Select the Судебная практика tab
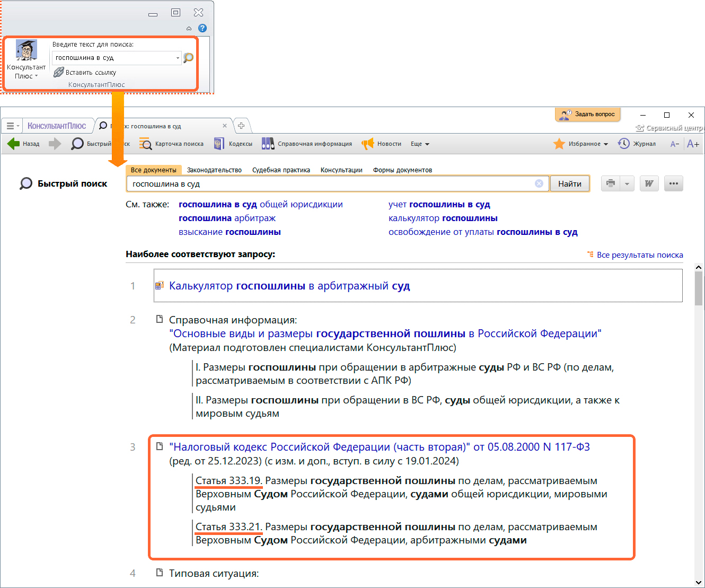 [x=281, y=170]
